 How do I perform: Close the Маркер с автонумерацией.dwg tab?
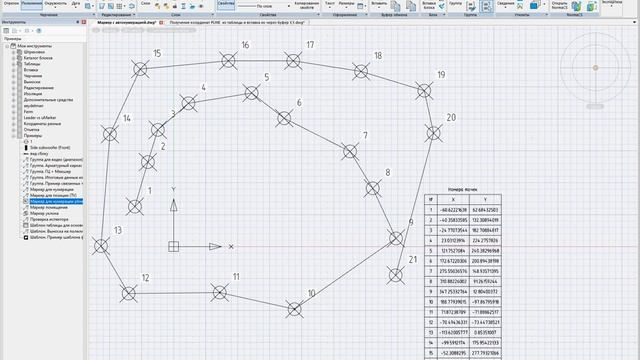pyautogui.click(x=161, y=22)
